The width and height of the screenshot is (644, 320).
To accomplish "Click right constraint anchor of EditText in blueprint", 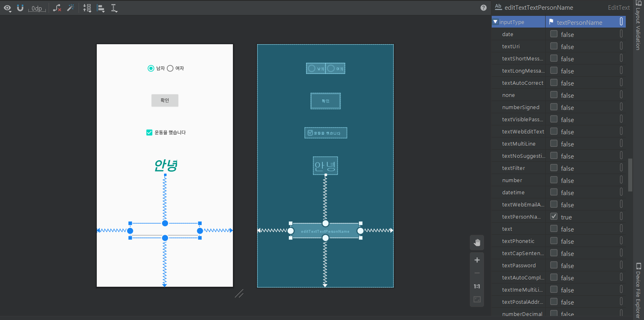I will tap(360, 231).
